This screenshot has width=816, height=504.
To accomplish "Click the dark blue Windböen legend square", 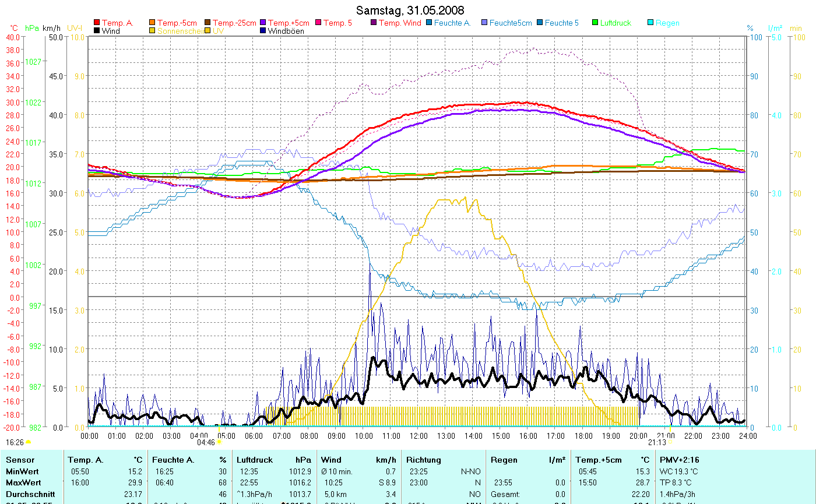I will 263,31.
